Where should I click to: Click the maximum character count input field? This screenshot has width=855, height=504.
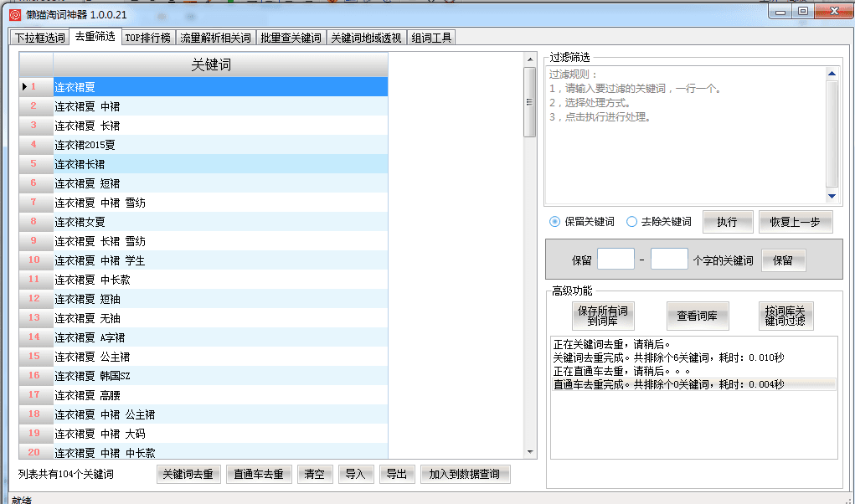point(669,260)
